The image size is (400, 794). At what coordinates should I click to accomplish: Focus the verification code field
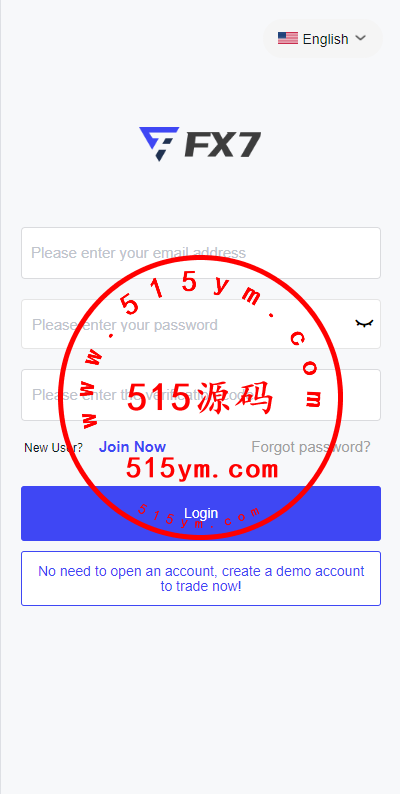pos(201,395)
